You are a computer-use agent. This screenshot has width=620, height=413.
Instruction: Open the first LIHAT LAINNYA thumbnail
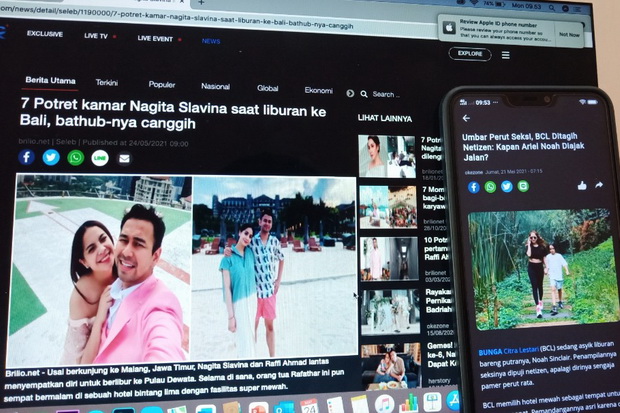[387, 156]
